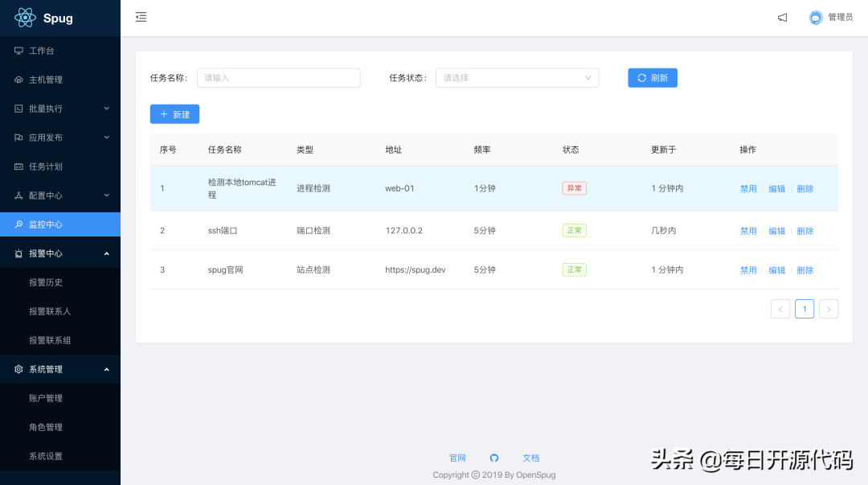Edit the spug官网 task row
Viewport: 868px width, 485px height.
coord(776,270)
